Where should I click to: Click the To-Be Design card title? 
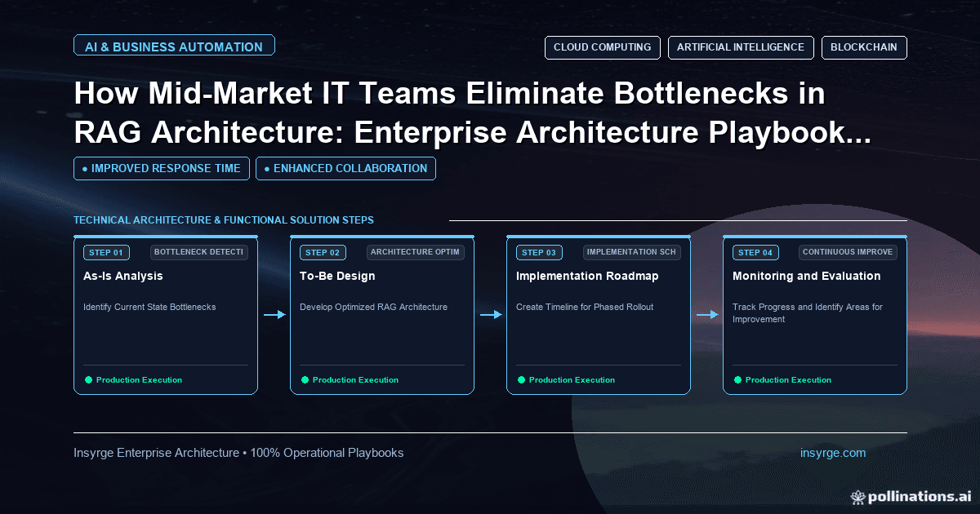coord(337,276)
